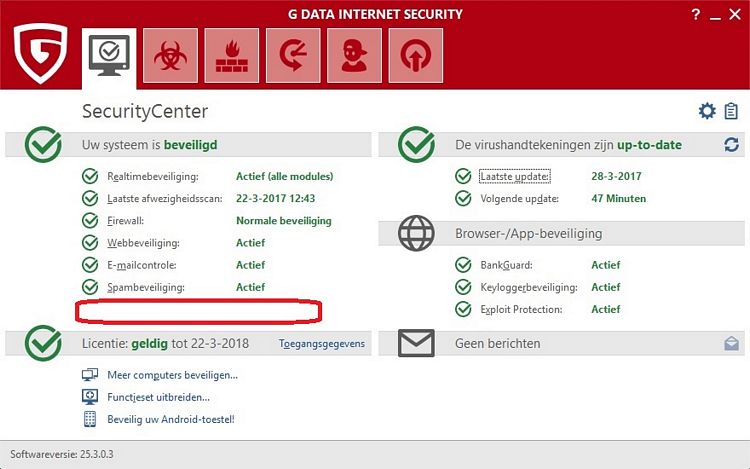Click the BankGuard status checkmark
Image resolution: width=750 pixels, height=469 pixels.
coord(463,265)
